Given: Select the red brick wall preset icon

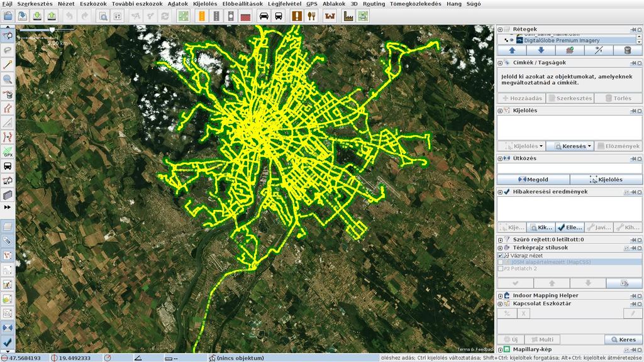Looking at the screenshot, I should tap(246, 16).
